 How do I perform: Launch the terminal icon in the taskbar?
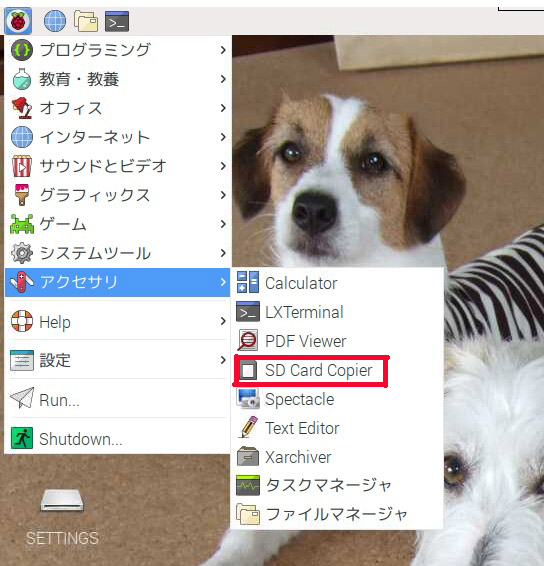117,21
